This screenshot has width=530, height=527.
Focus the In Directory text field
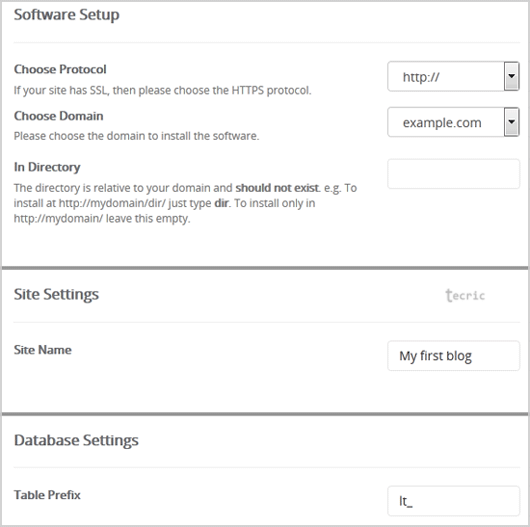[x=453, y=174]
